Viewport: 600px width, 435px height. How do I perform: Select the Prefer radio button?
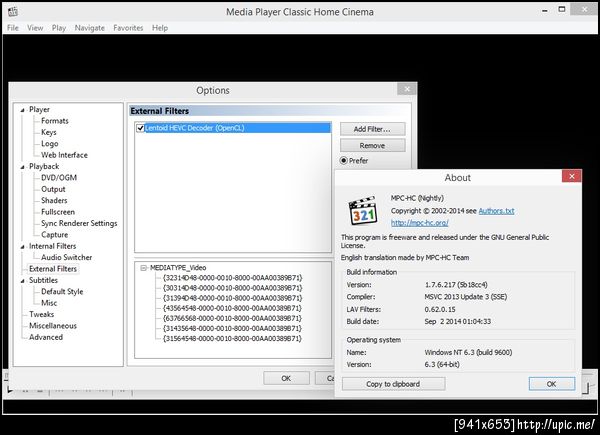tap(344, 161)
